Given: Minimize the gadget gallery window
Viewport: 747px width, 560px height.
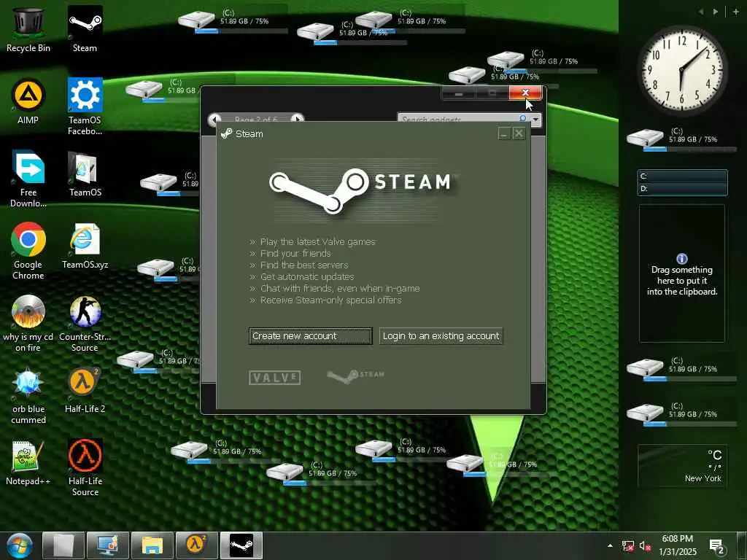Looking at the screenshot, I should [x=458, y=93].
